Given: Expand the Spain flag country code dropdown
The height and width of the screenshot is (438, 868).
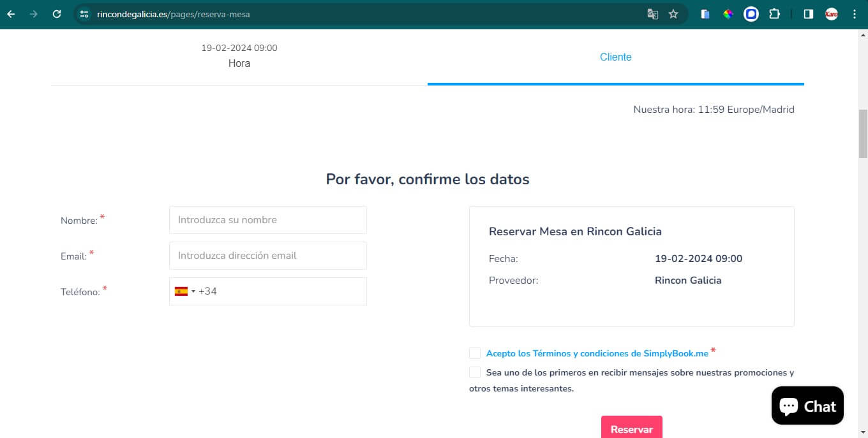Looking at the screenshot, I should (x=184, y=291).
